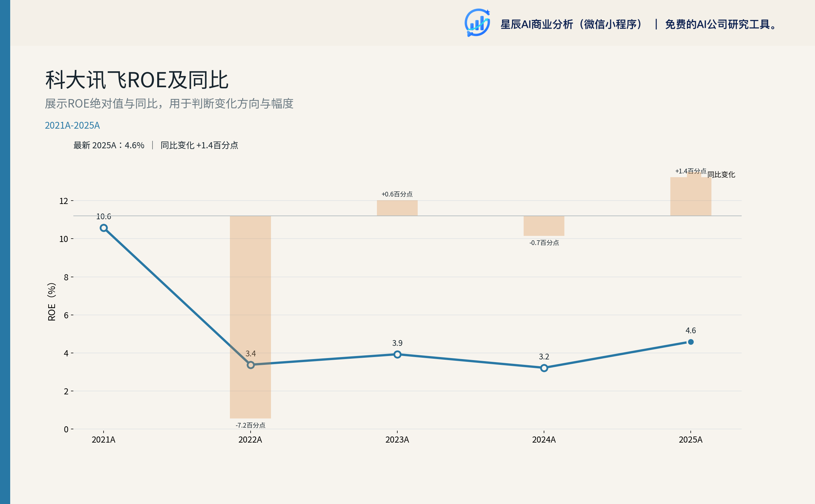
Task: Click the 同比变化 legend label
Action: click(721, 175)
